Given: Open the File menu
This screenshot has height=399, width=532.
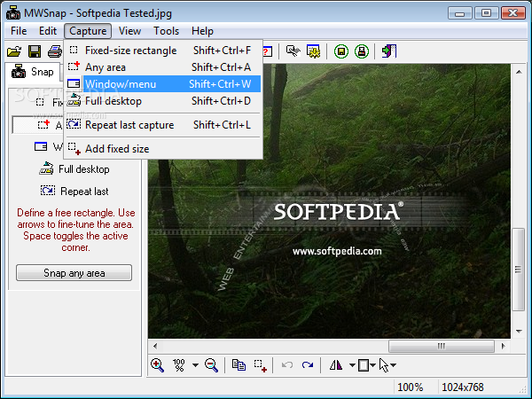Looking at the screenshot, I should coord(19,31).
